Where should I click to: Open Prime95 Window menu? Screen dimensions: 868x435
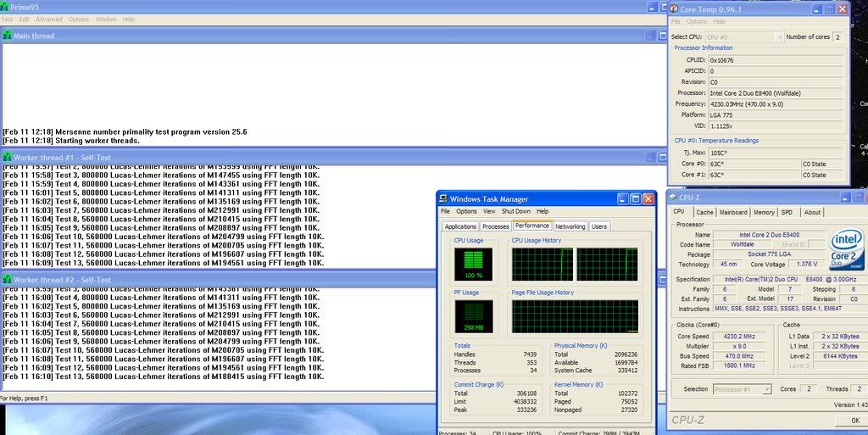point(106,20)
